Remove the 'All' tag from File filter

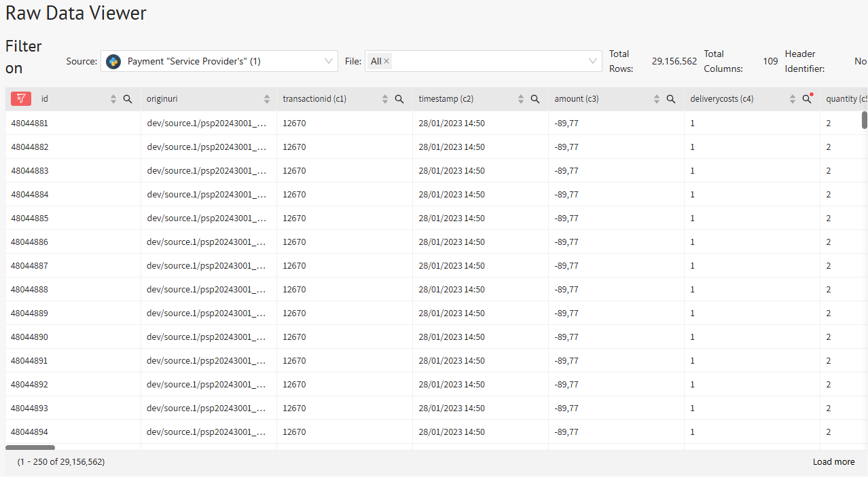pos(386,61)
